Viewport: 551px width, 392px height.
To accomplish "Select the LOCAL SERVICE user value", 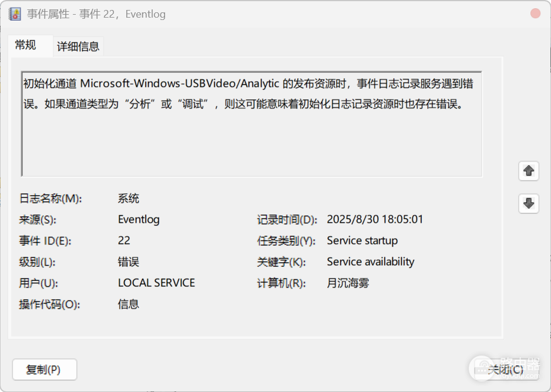I will 156,283.
